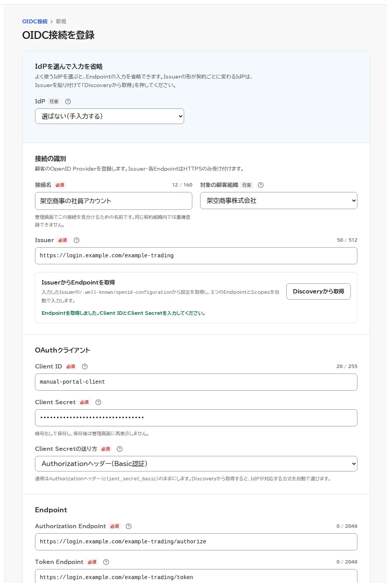Click the Client Secret help icon

point(98,402)
